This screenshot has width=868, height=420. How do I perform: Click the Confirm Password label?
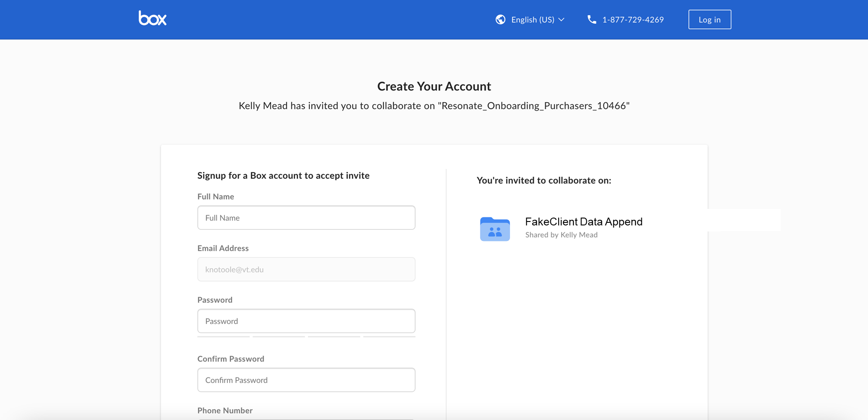click(x=231, y=359)
